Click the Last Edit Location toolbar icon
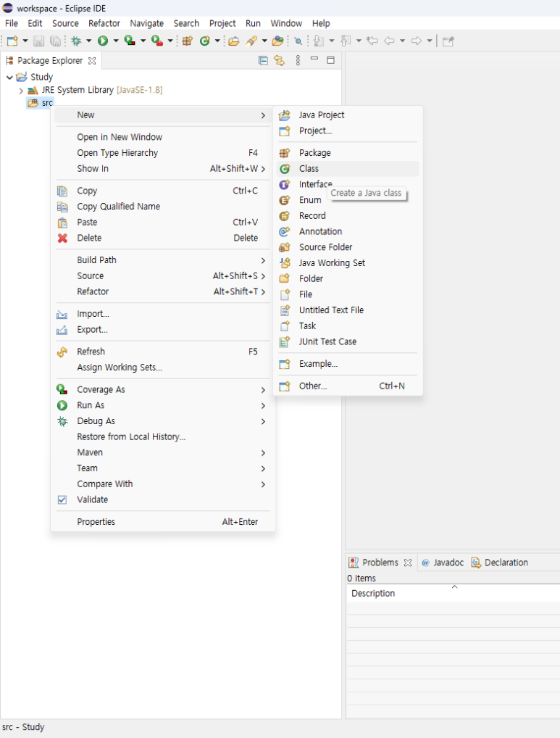Image resolution: width=560 pixels, height=738 pixels. 372,41
